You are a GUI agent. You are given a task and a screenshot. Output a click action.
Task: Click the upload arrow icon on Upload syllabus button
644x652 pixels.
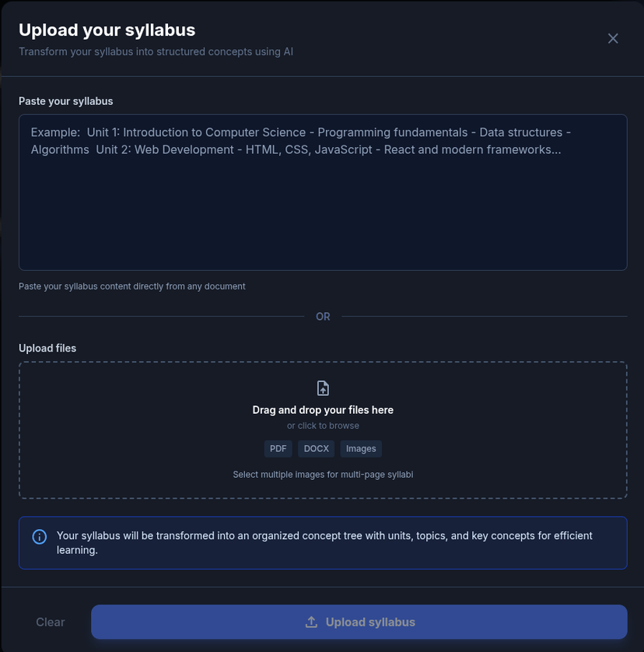311,622
